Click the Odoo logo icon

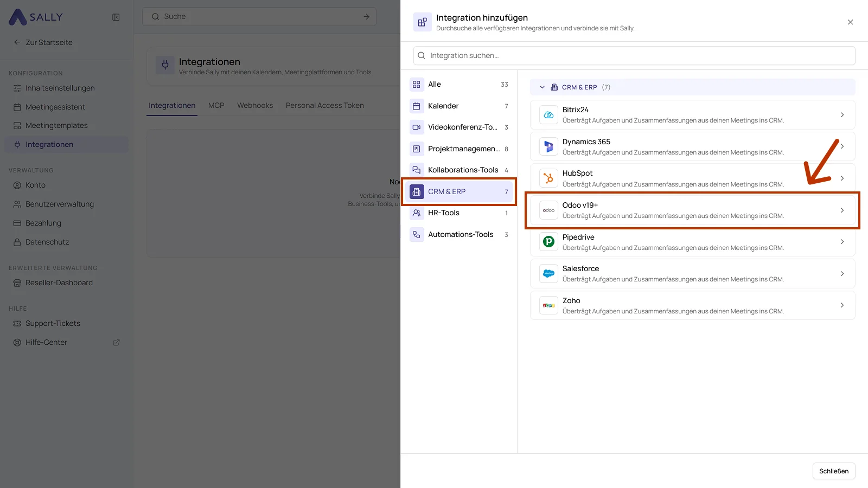click(x=548, y=210)
